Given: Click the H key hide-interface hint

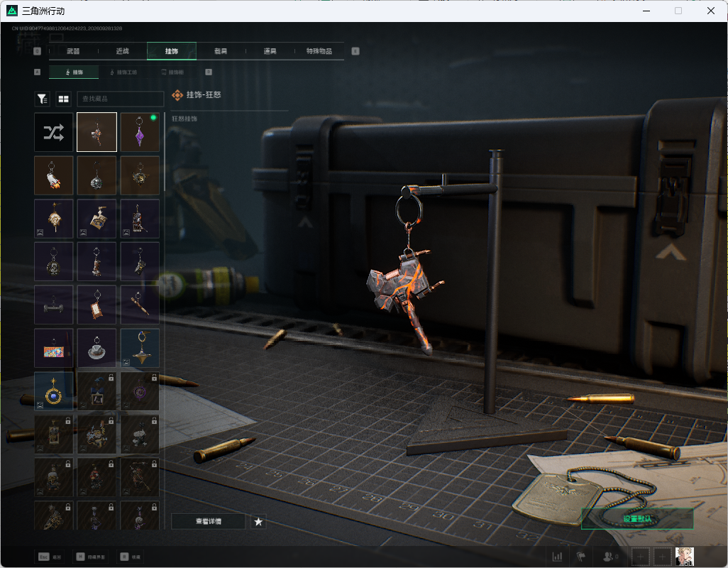Looking at the screenshot, I should tap(91, 557).
